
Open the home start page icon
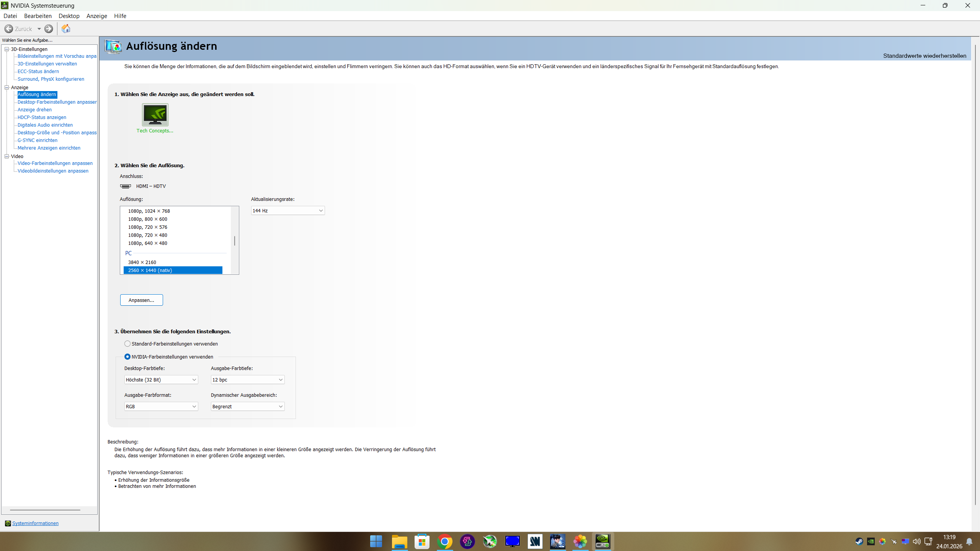click(x=66, y=29)
